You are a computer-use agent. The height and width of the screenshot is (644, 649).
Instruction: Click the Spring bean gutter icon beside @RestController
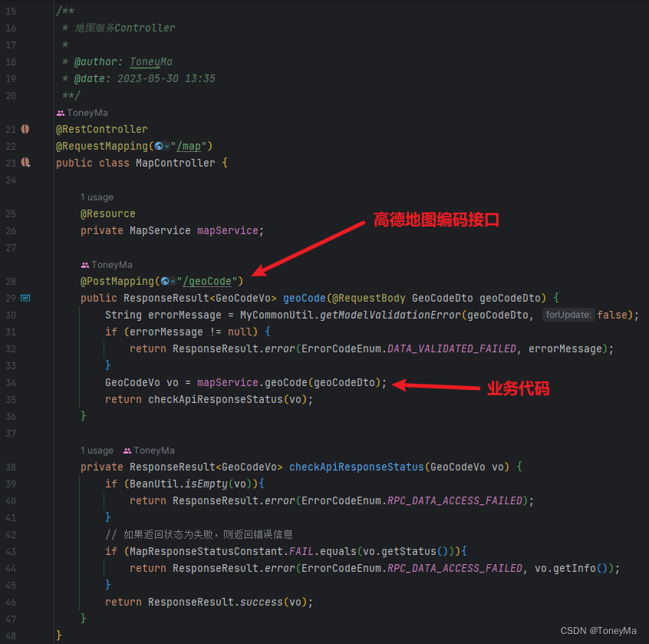25,129
